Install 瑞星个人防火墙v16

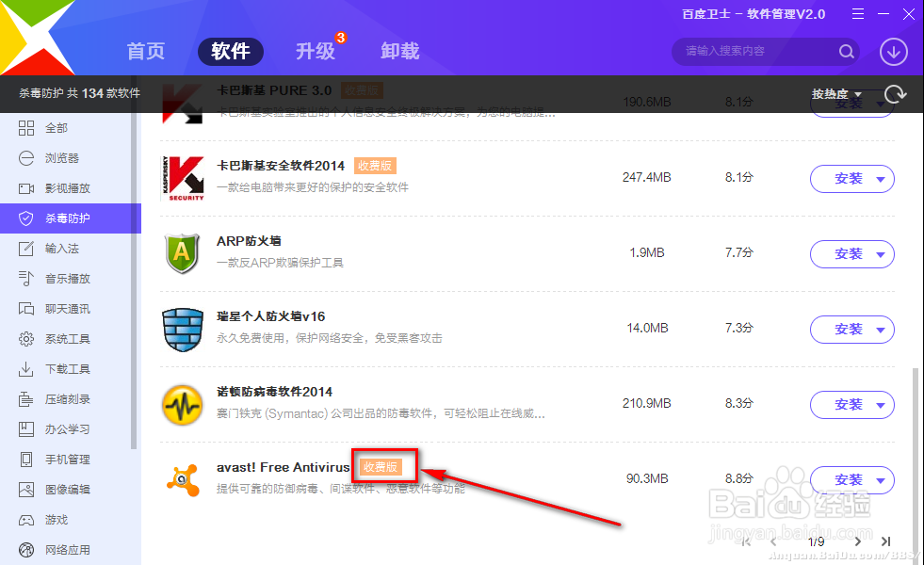click(x=849, y=330)
